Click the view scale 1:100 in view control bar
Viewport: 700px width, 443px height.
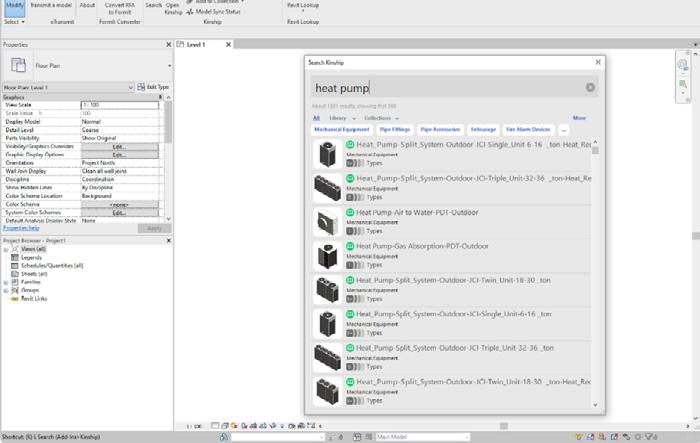coord(194,426)
